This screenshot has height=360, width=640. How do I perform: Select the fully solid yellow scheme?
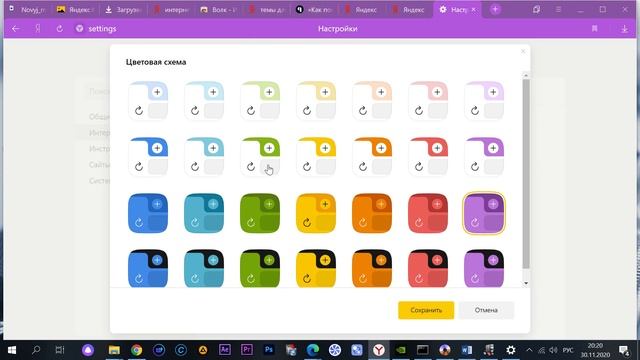316,213
